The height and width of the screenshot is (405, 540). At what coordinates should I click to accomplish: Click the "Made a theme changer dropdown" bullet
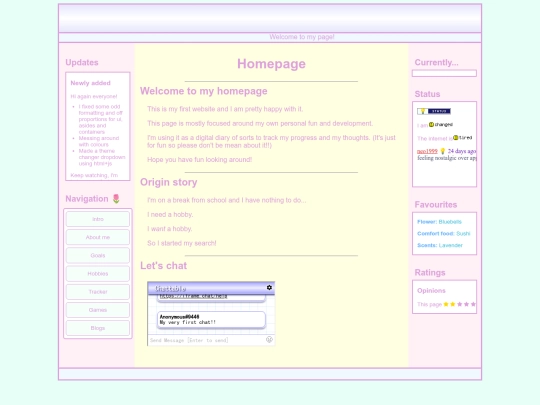(102, 157)
